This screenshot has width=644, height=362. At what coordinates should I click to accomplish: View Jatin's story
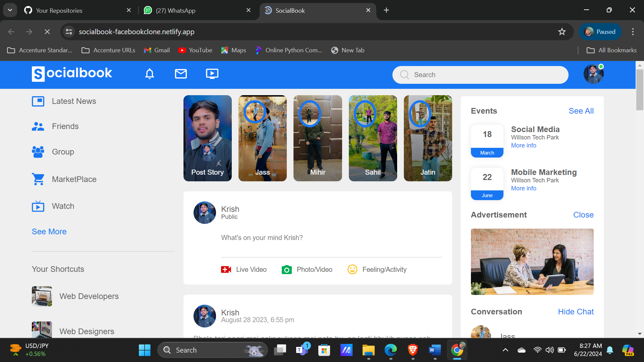[428, 138]
